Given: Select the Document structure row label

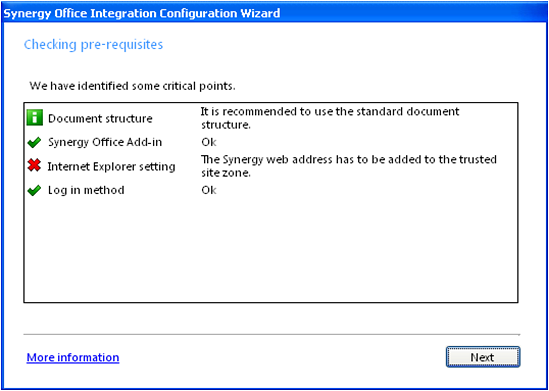Looking at the screenshot, I should point(100,119).
